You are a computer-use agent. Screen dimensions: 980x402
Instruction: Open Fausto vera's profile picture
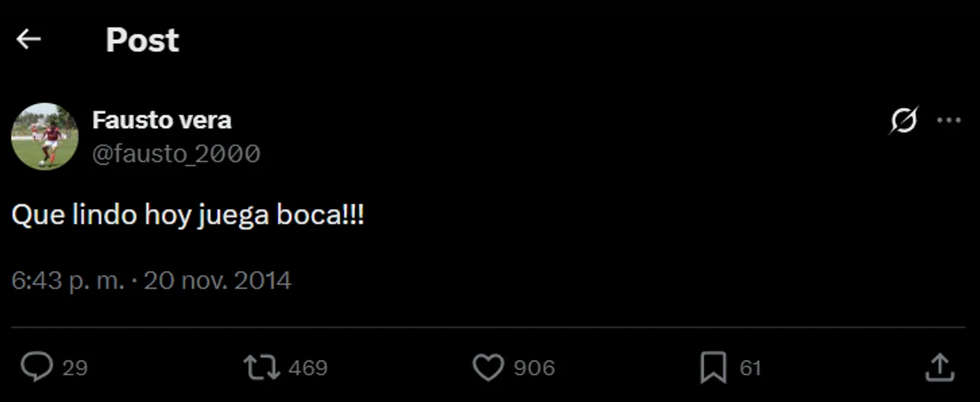click(x=44, y=136)
